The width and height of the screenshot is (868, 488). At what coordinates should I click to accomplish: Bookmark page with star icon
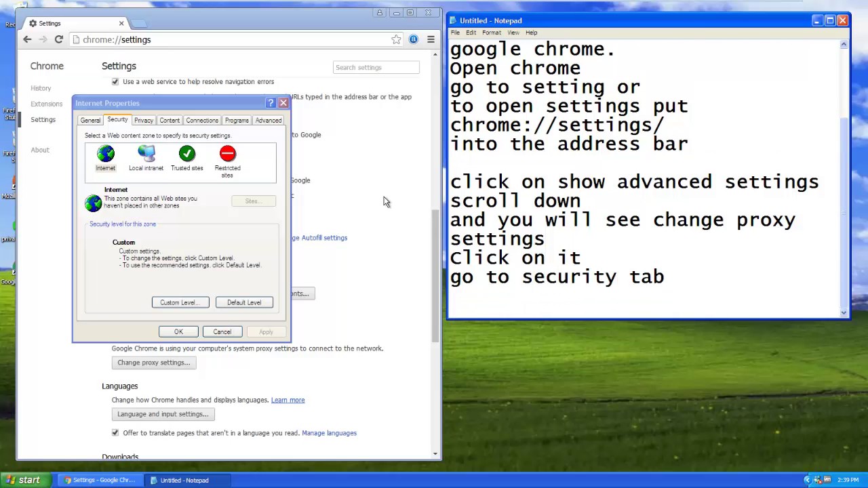point(396,39)
